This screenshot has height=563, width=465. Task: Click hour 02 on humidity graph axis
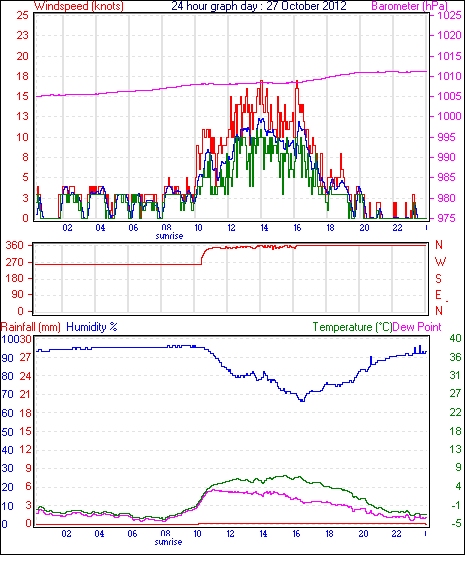pyautogui.click(x=66, y=534)
